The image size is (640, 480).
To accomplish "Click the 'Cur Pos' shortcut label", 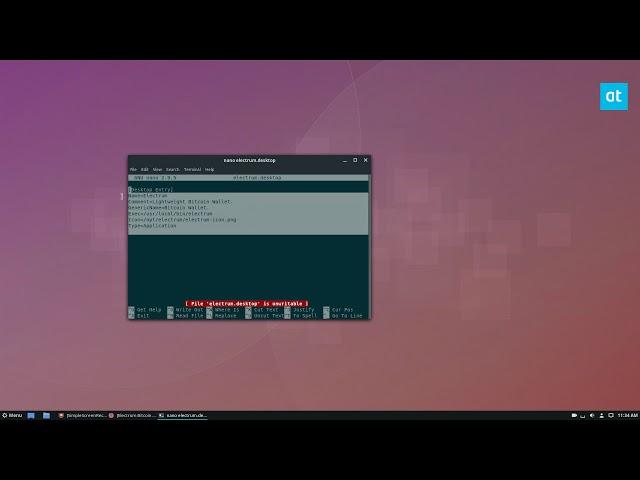I will tap(343, 310).
